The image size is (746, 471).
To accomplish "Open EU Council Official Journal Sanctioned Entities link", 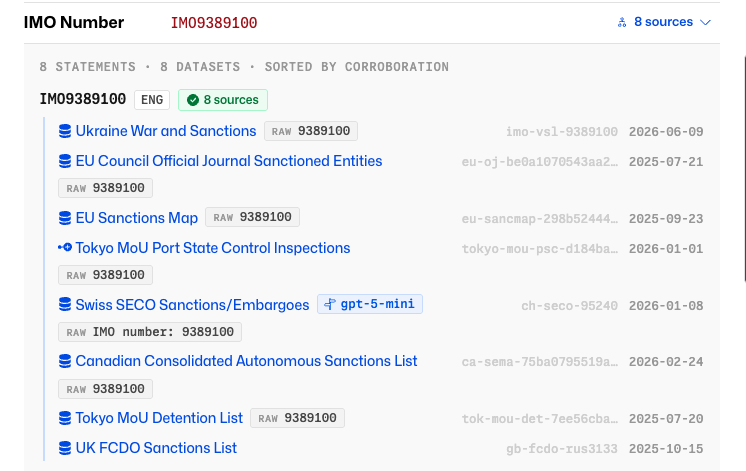I will (x=229, y=161).
